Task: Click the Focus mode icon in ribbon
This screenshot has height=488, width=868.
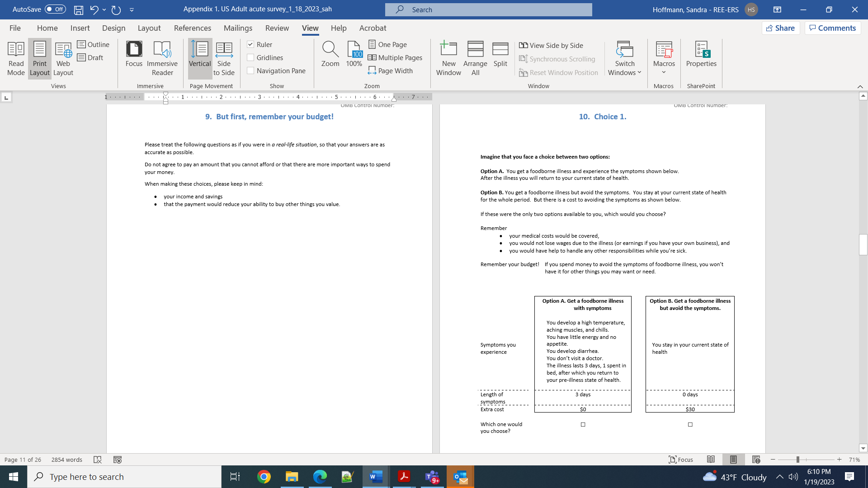Action: point(134,54)
